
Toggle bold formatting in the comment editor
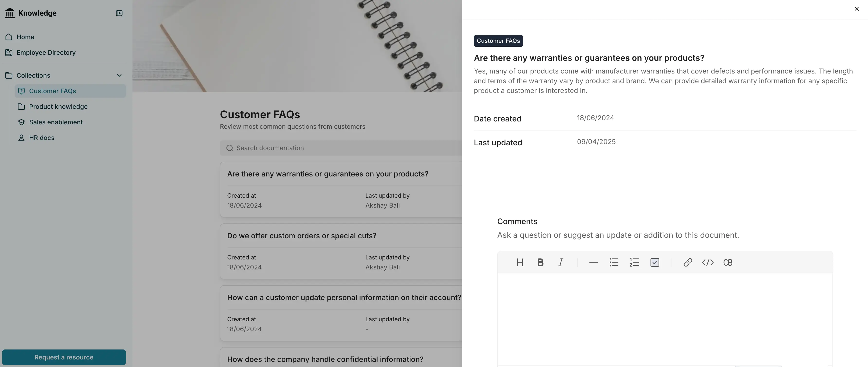pos(540,262)
